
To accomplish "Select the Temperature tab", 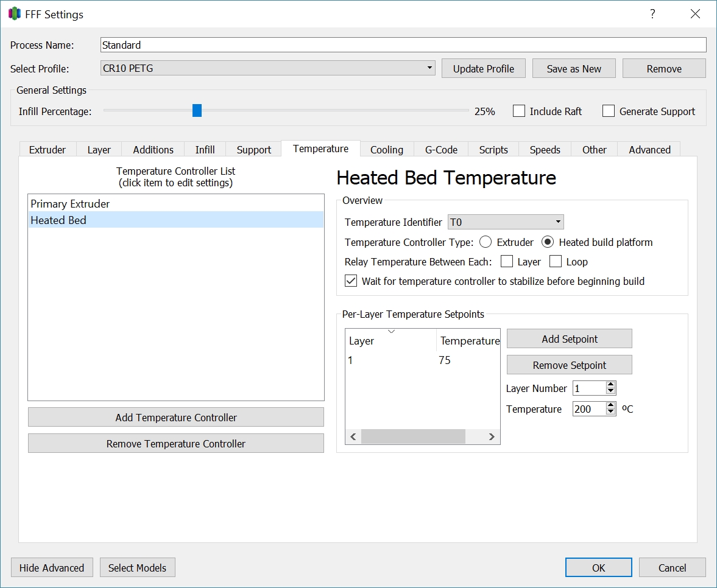I will pos(320,149).
